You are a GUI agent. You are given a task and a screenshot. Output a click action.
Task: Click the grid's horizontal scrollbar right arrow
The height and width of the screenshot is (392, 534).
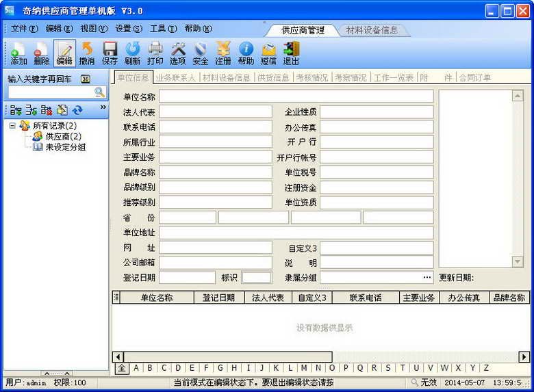click(x=524, y=357)
